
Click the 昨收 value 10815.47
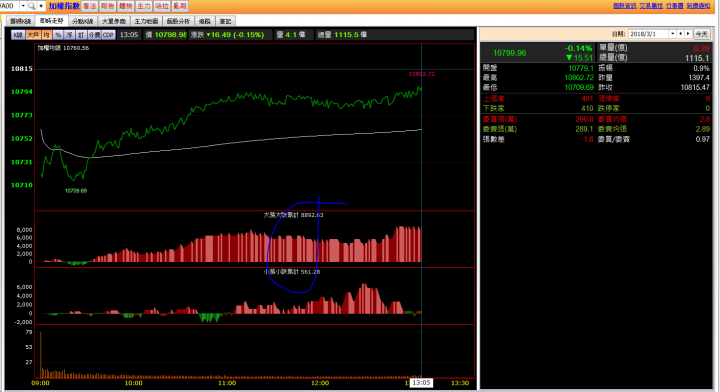coord(695,87)
